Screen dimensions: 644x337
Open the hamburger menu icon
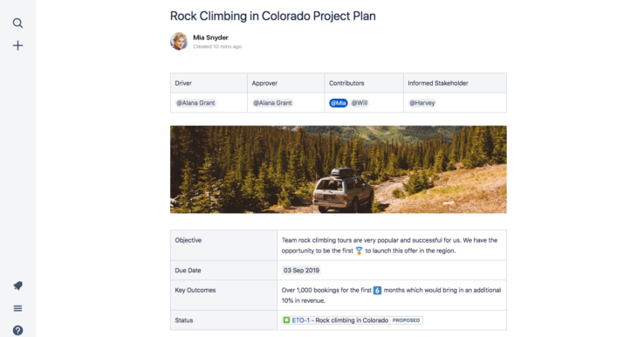click(x=17, y=308)
